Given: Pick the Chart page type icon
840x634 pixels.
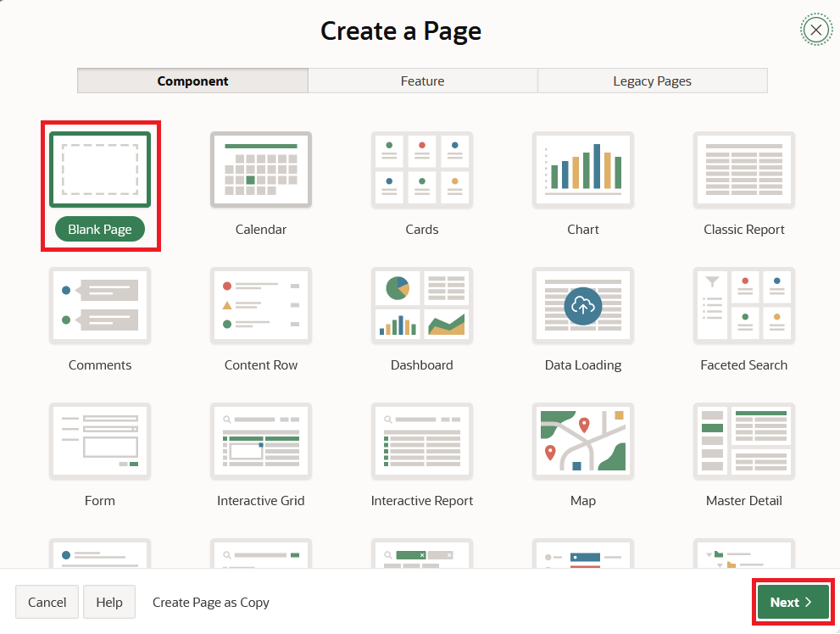Looking at the screenshot, I should point(583,170).
